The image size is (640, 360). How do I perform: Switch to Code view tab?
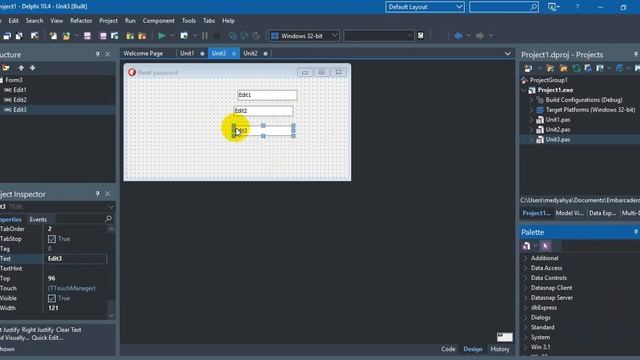pyautogui.click(x=448, y=349)
